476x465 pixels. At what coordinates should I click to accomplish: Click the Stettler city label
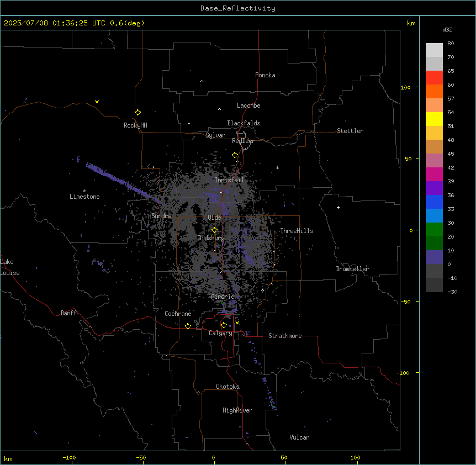(x=350, y=131)
